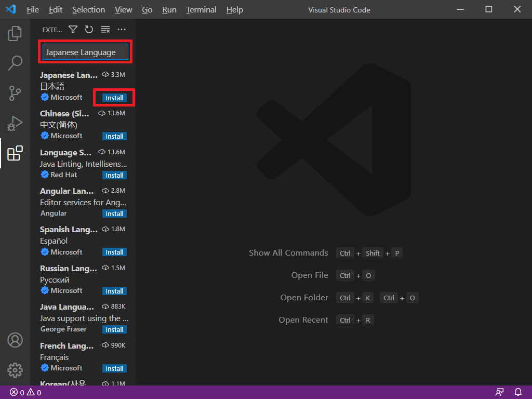The height and width of the screenshot is (399, 532).
Task: Open the Selection menu
Action: pos(88,10)
